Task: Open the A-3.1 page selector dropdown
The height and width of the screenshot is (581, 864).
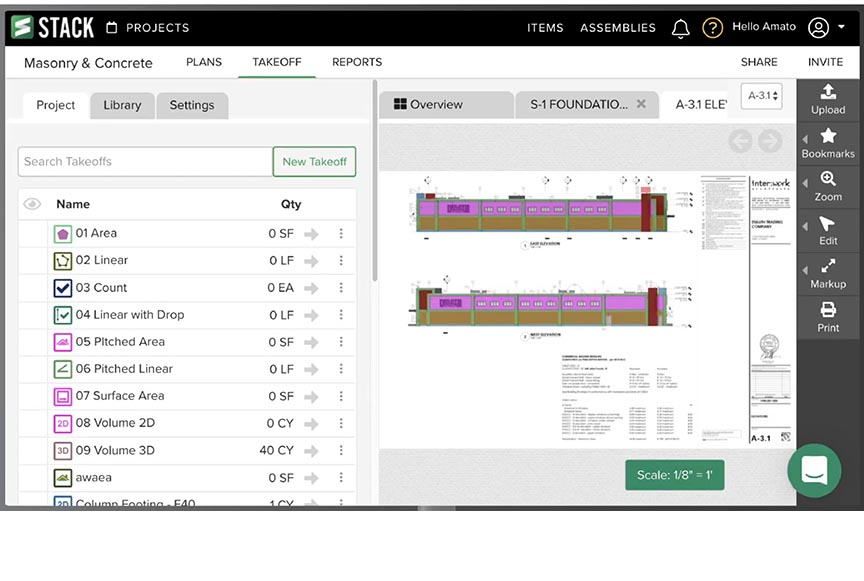Action: tap(761, 97)
